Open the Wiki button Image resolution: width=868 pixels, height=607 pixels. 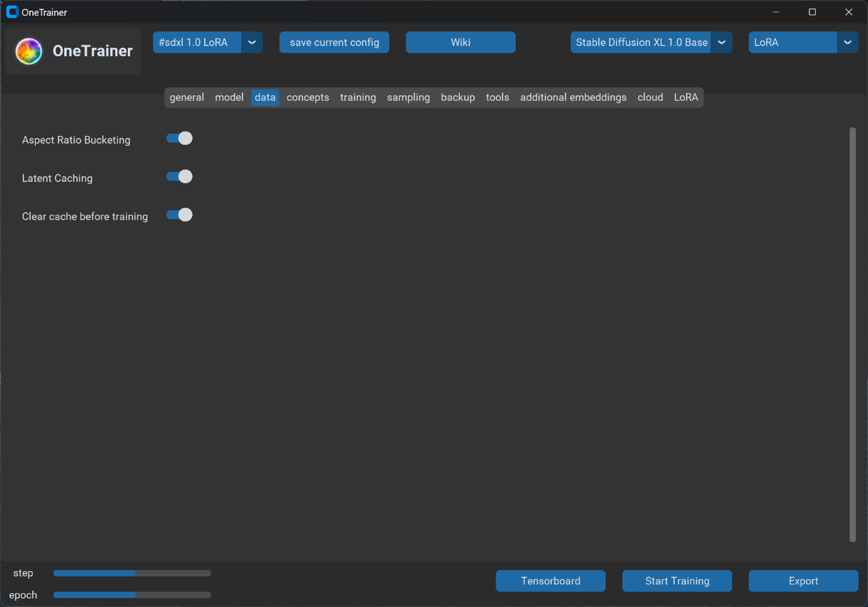(x=460, y=42)
